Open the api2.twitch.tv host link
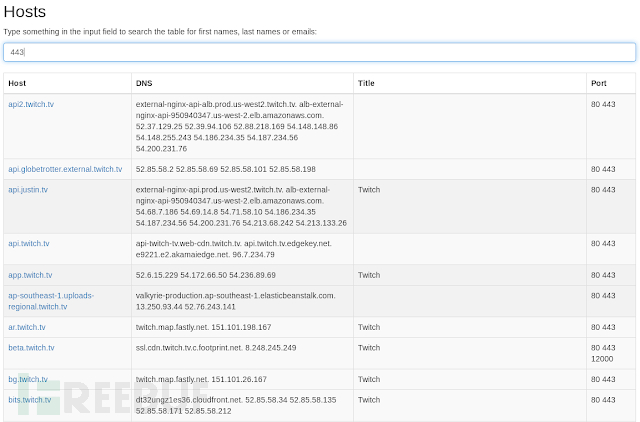640x422 pixels. click(31, 104)
